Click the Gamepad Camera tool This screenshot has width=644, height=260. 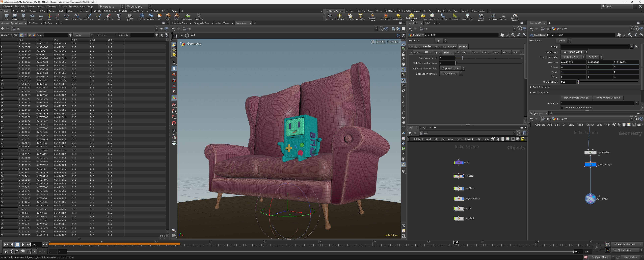click(x=515, y=17)
